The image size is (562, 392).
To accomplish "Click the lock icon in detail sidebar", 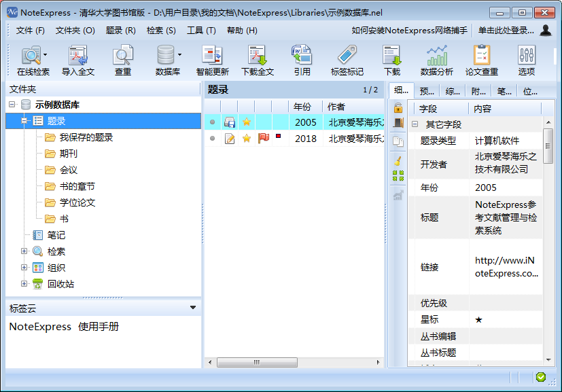I will 398,107.
